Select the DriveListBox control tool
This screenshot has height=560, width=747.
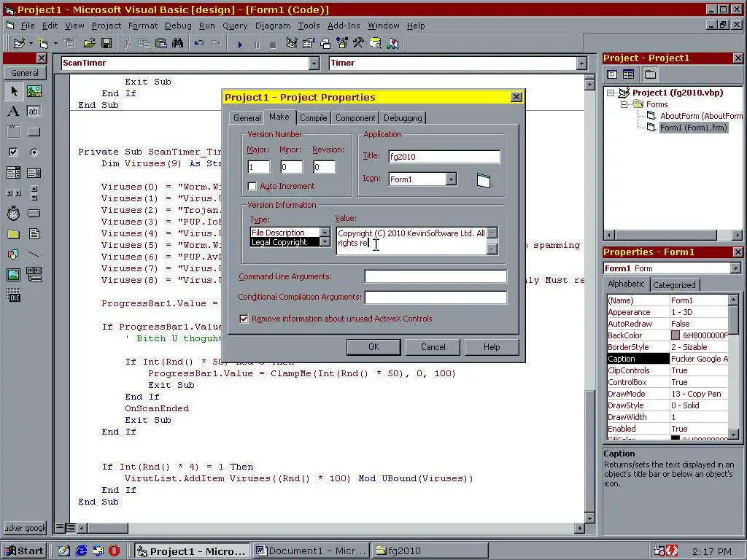point(34,214)
